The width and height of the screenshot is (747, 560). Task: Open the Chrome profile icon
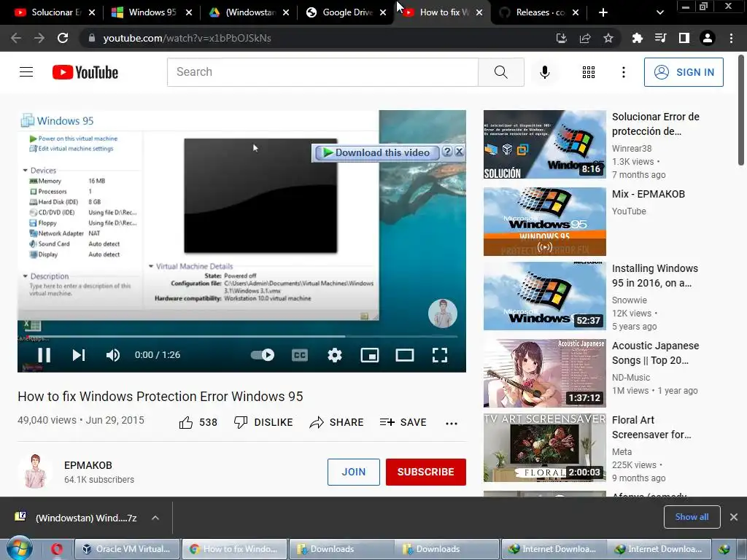click(708, 38)
